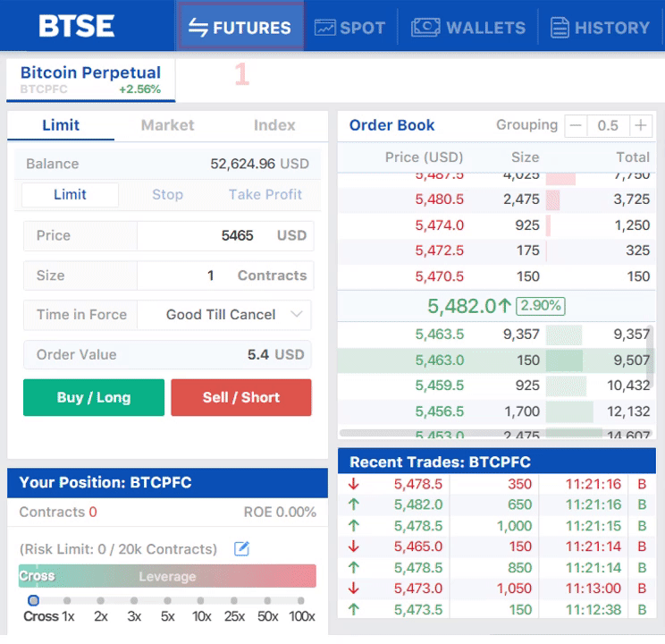Set leverage to 100x
This screenshot has height=644, width=665.
[x=301, y=600]
